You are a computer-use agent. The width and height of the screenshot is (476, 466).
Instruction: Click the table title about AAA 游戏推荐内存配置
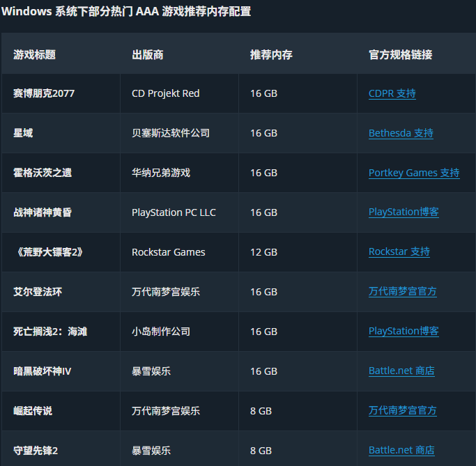[x=126, y=12]
